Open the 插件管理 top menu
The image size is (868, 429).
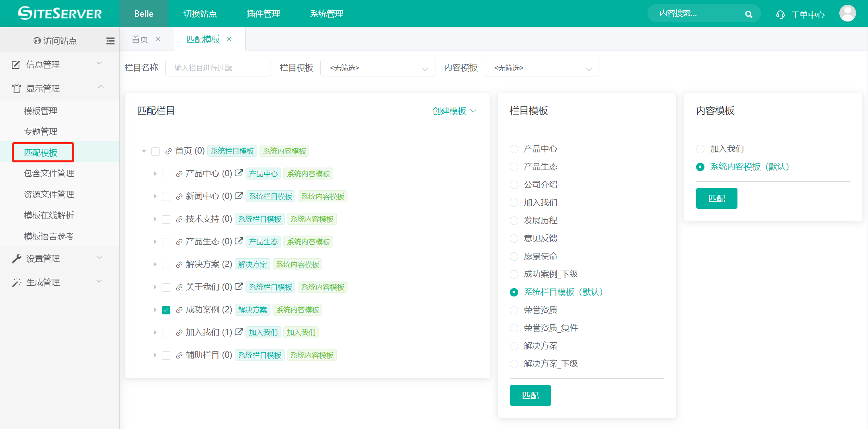[263, 14]
